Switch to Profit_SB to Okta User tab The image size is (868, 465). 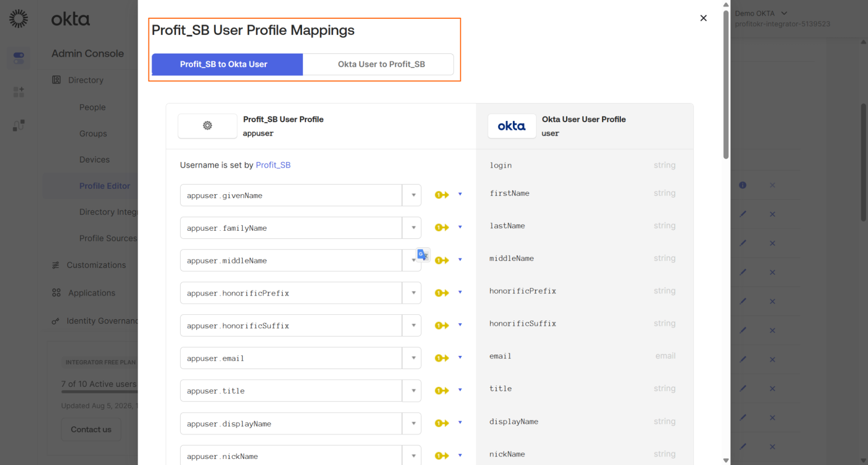(x=227, y=64)
